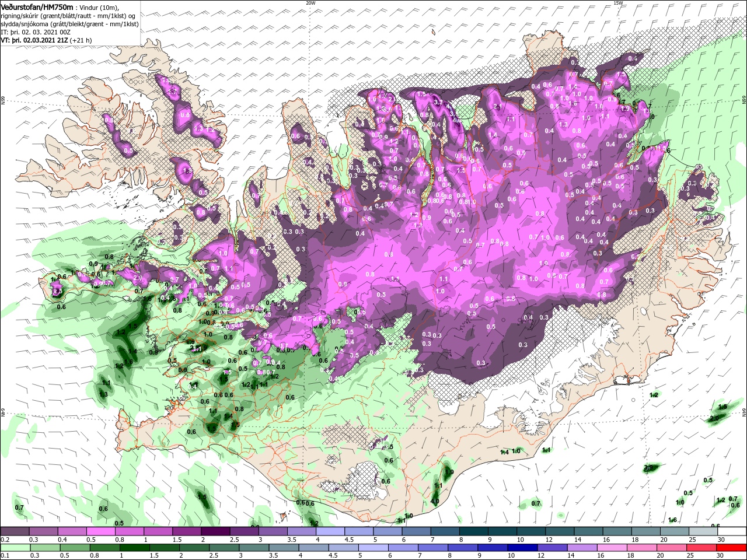Click the 'VT: þri. 02.03.2021 21Z' valid time
The width and height of the screenshot is (747, 560).
point(34,40)
